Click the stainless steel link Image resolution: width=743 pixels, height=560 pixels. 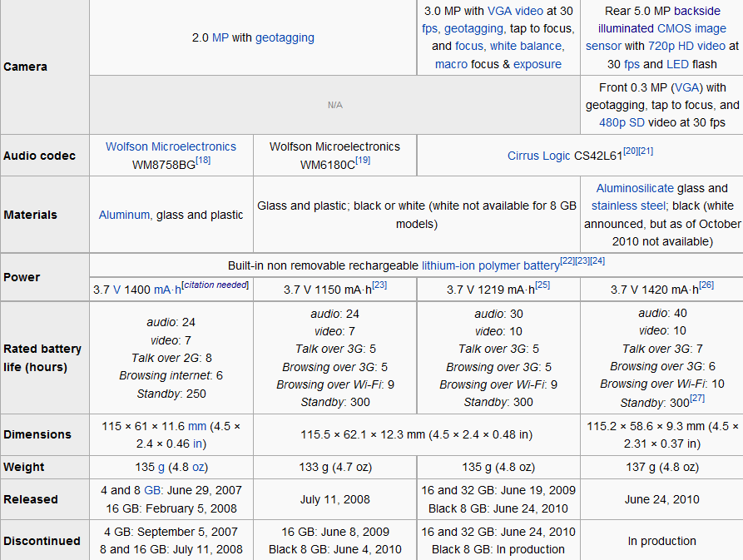click(x=629, y=206)
